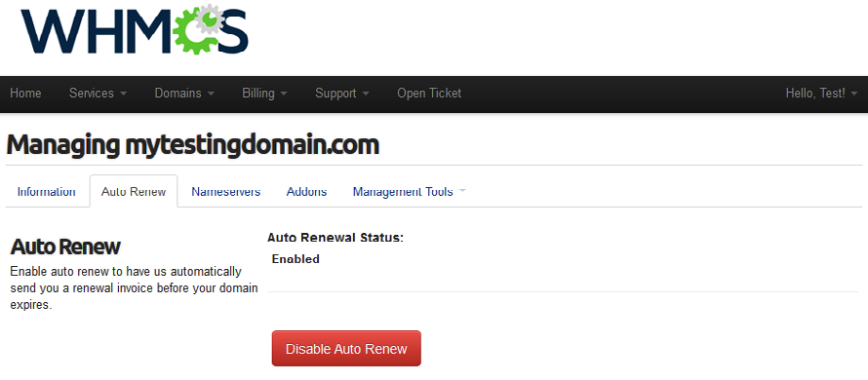Click the Auto Renew section heading
The height and width of the screenshot is (380, 868).
(65, 247)
